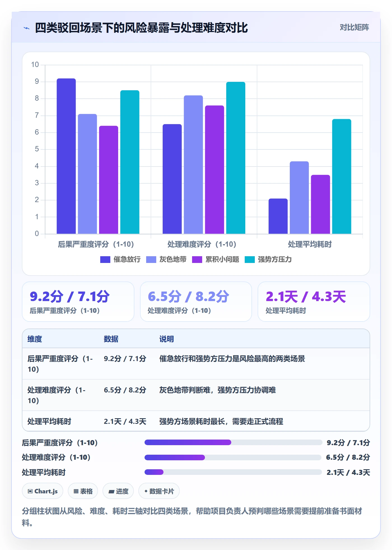Click the 9.2分 / 7.1分 progress value text
392x550 pixels.
[348, 443]
